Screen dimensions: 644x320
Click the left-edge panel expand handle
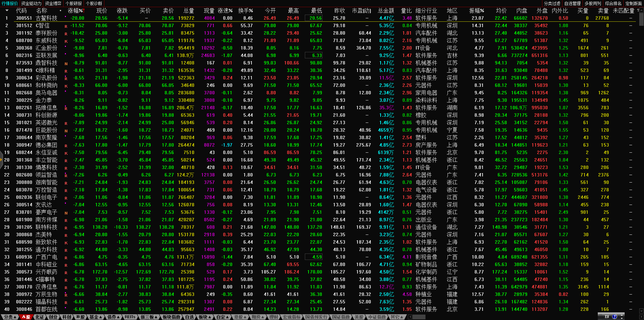coord(1,161)
